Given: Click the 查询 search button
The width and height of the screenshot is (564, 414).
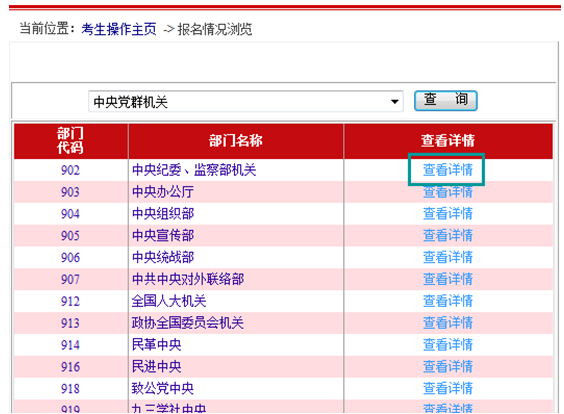Looking at the screenshot, I should 446,100.
